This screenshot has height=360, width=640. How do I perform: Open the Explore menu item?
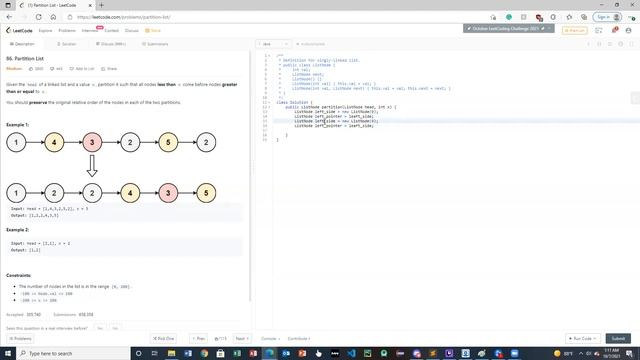click(45, 31)
